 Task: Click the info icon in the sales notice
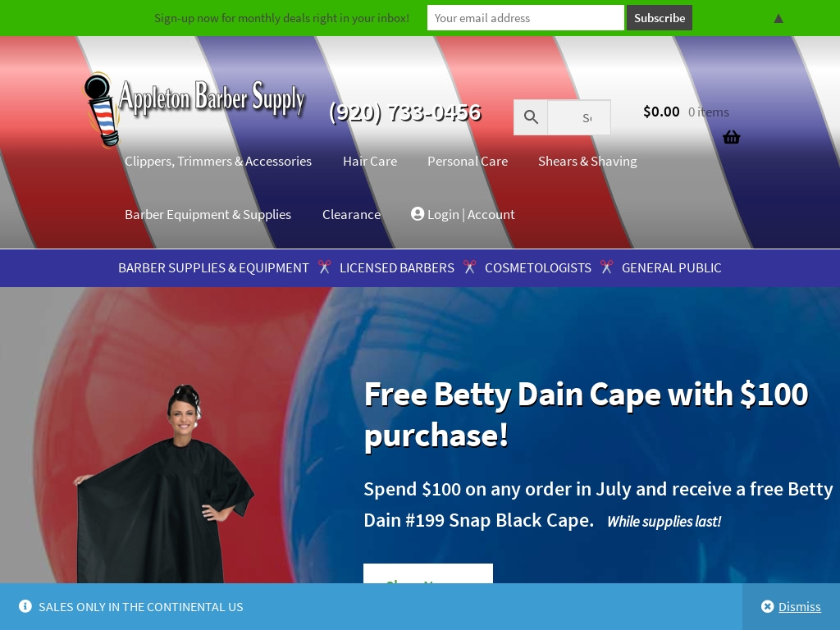[25, 606]
